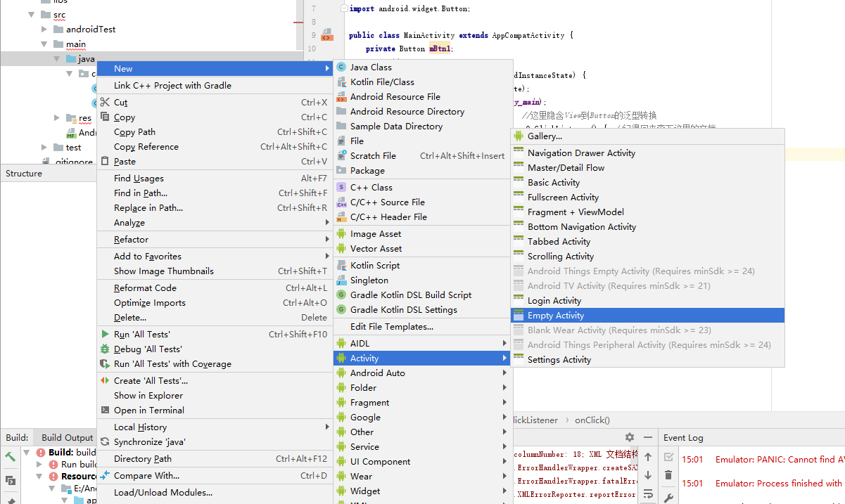Click the Vector Asset android icon

[341, 249]
